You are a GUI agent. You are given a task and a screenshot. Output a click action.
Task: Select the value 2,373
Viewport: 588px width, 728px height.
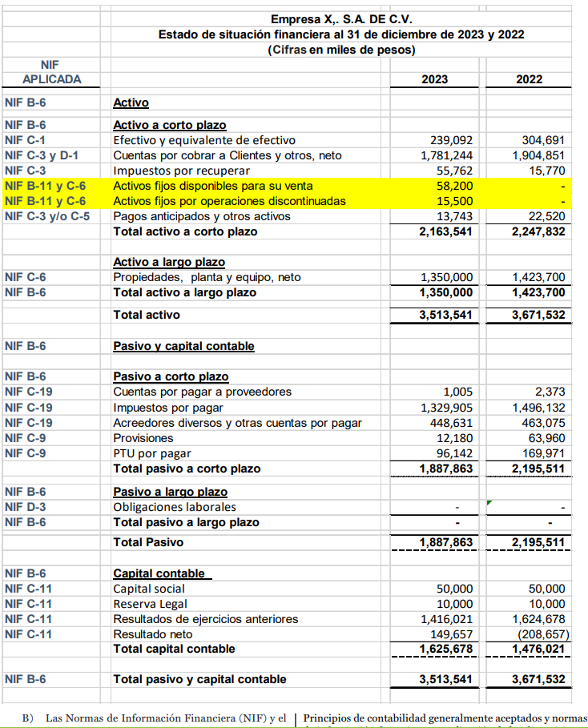coord(550,392)
